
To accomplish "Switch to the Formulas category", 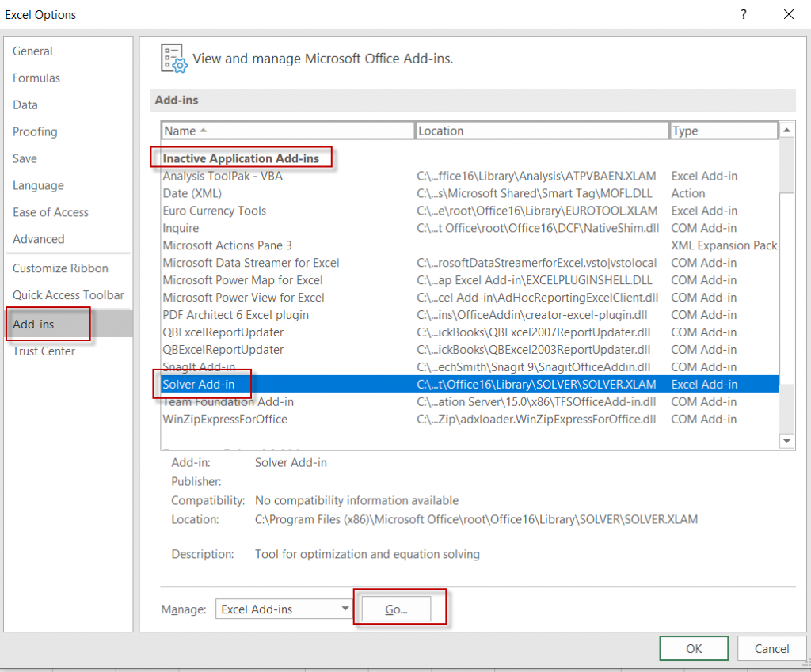I will (36, 78).
